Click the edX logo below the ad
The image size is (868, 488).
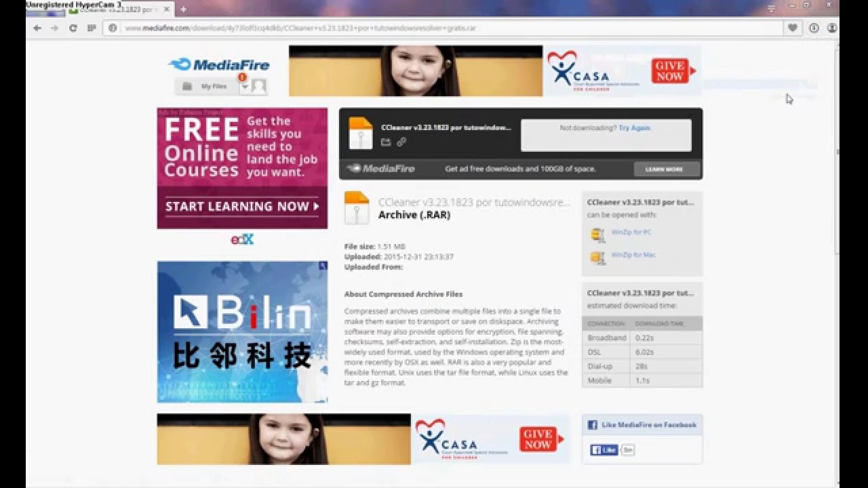click(x=242, y=239)
